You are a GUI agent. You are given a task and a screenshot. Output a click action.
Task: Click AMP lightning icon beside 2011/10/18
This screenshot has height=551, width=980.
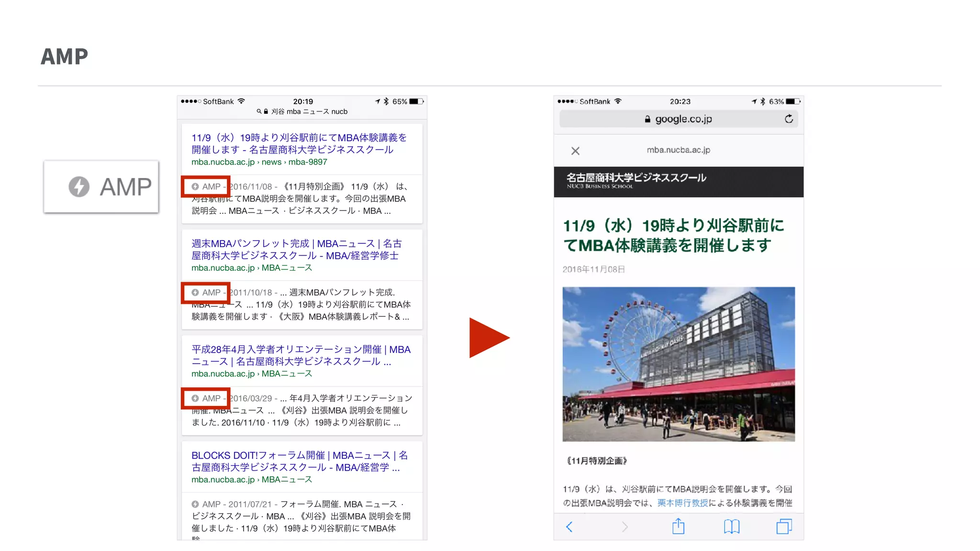195,292
